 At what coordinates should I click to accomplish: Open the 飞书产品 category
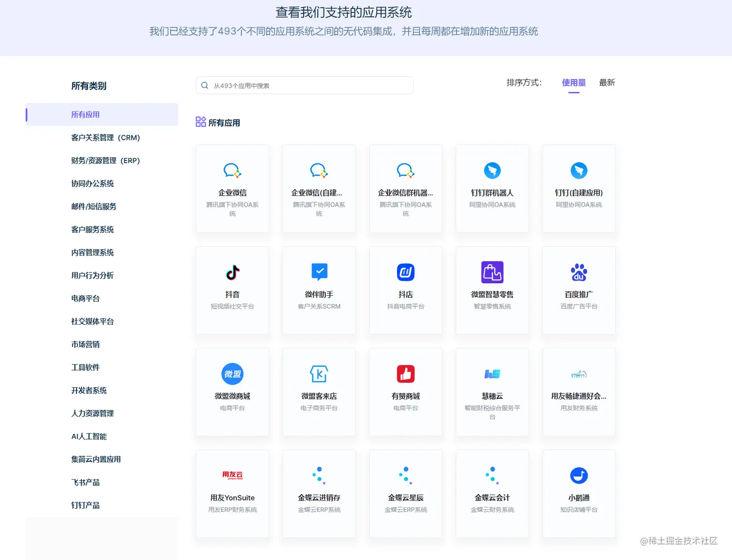[x=85, y=482]
